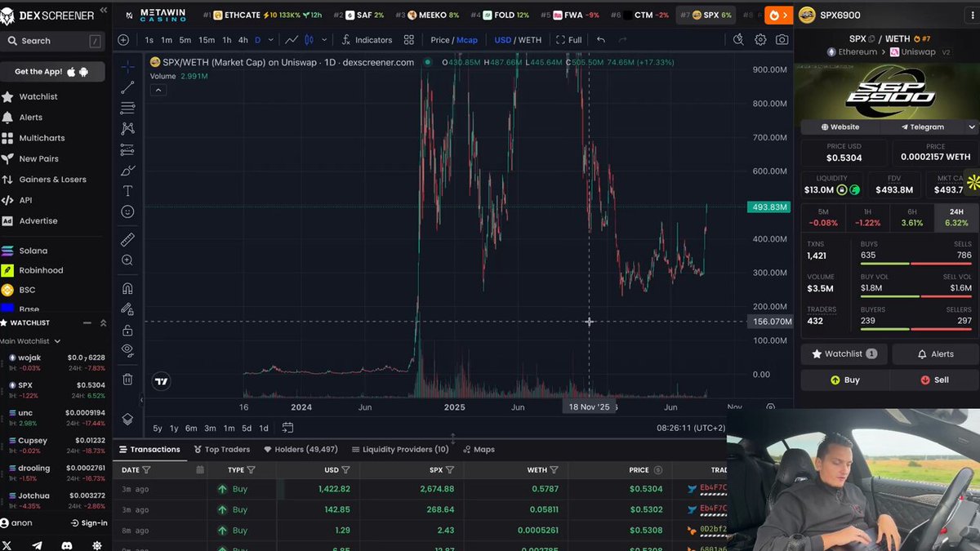Undo the last chart action

(x=601, y=40)
